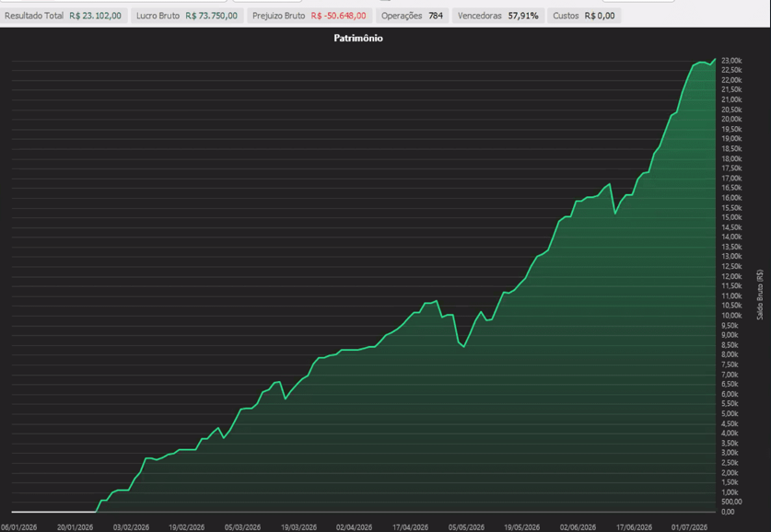
Task: Select the Operações 784 statistic
Action: pos(412,16)
